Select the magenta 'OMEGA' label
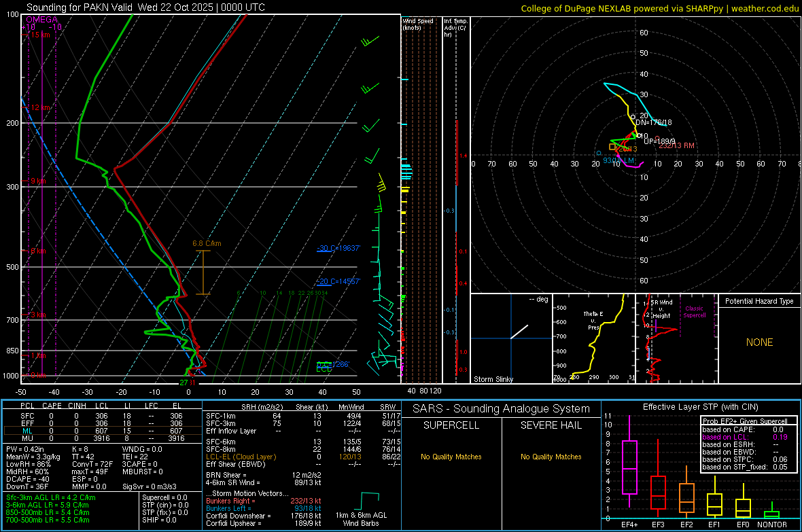This screenshot has height=532, width=802. [x=42, y=20]
